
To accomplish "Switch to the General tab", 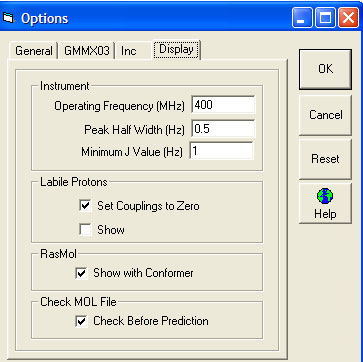I will (34, 51).
